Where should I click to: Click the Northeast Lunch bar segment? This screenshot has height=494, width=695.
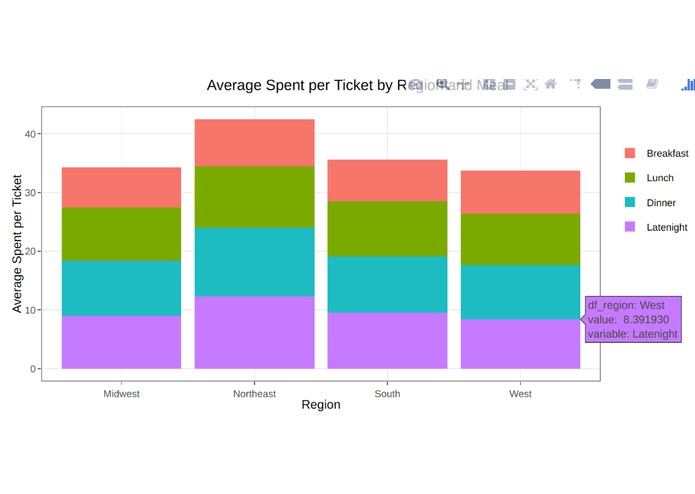254,197
